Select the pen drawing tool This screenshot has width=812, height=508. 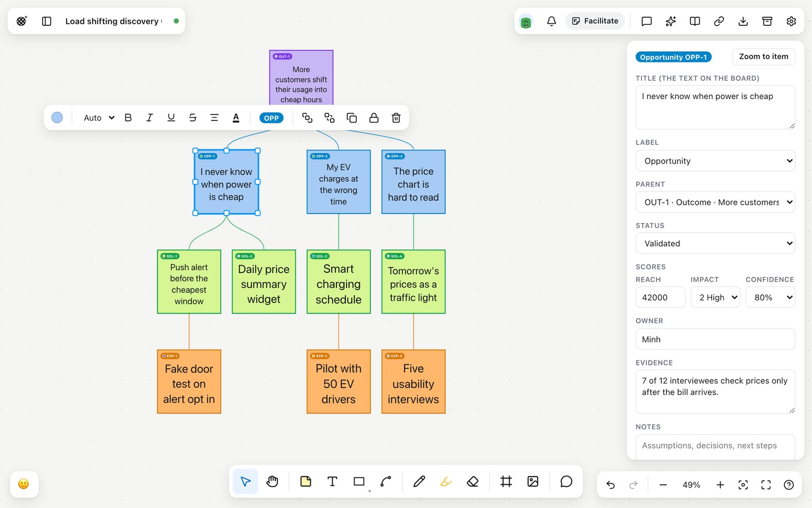(419, 482)
